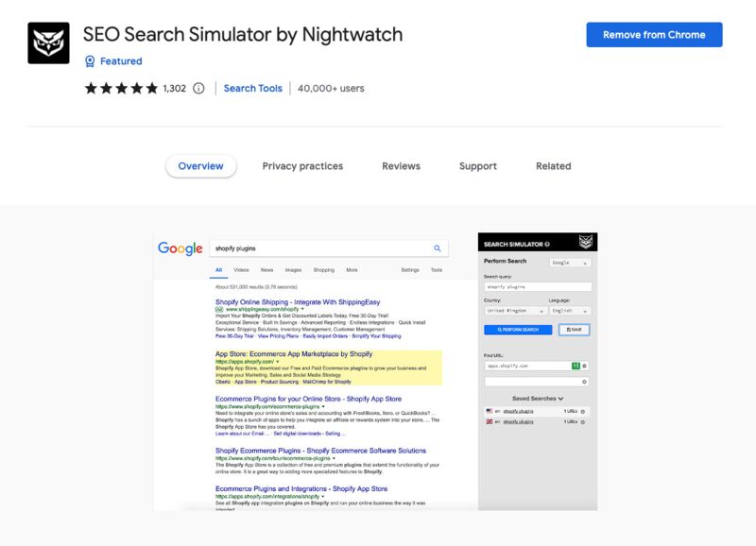
Task: Click the extension title SEO Search Simulator by Nightwatch
Action: (243, 35)
